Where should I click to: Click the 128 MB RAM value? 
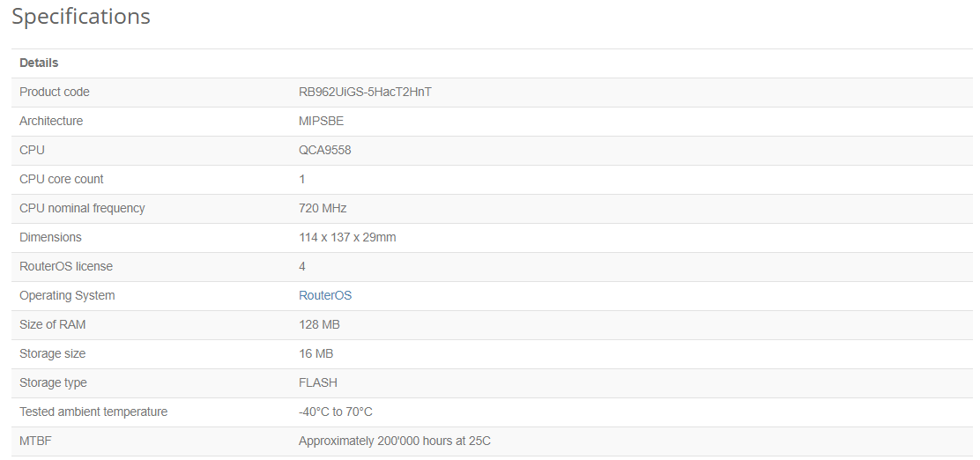(x=319, y=324)
